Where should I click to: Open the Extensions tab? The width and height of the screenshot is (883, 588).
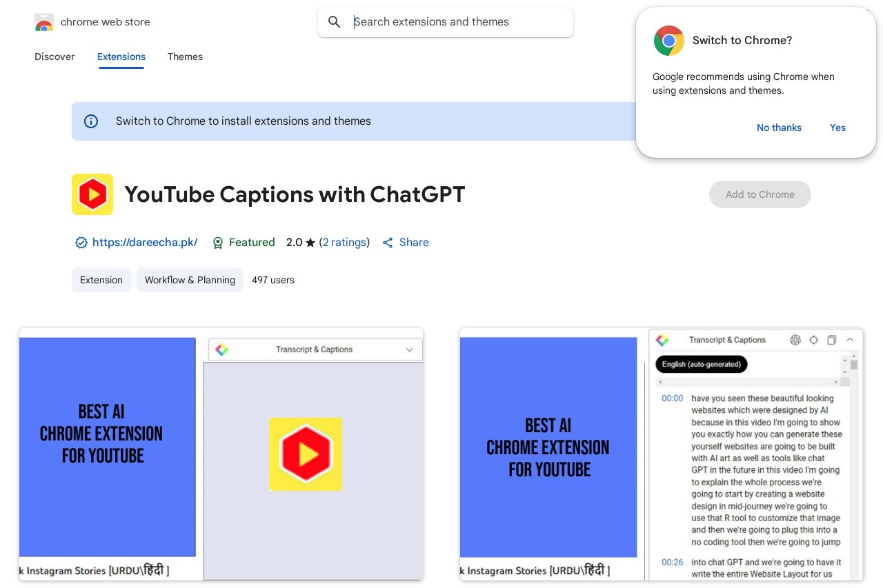pos(121,57)
